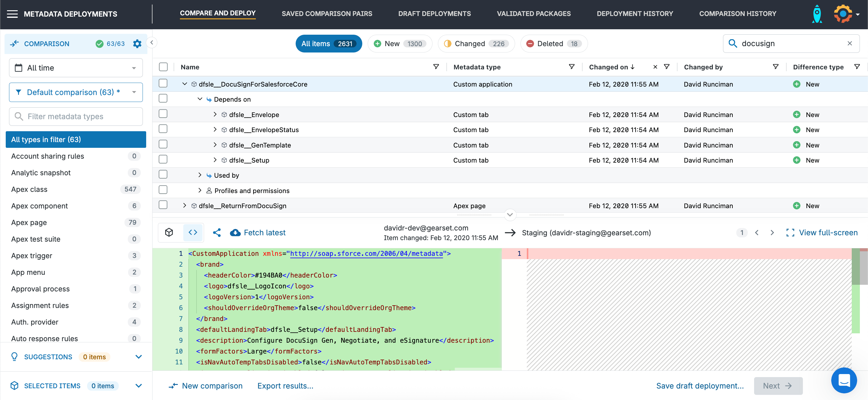Toggle the select-all header checkbox
868x400 pixels.
(163, 67)
